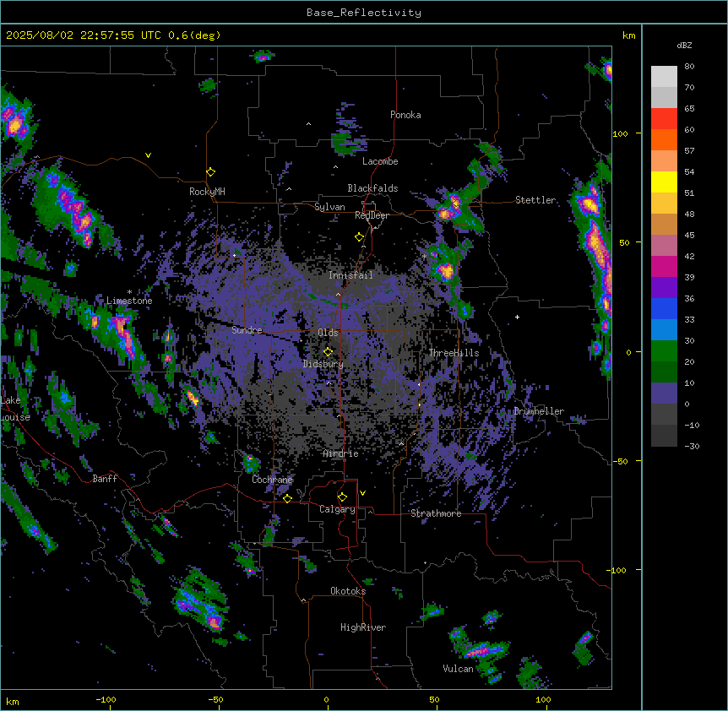Image resolution: width=728 pixels, height=711 pixels.
Task: Click the bright yellow legend swatch
Action: (664, 182)
